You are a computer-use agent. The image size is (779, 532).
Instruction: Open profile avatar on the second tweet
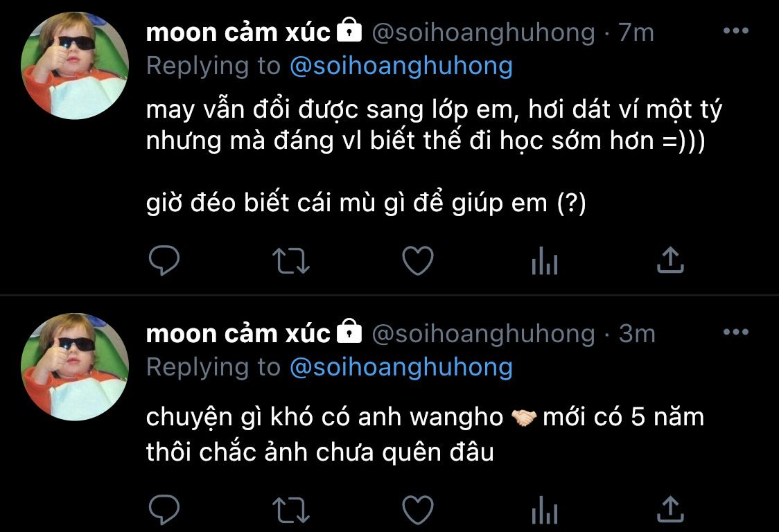[x=75, y=366]
